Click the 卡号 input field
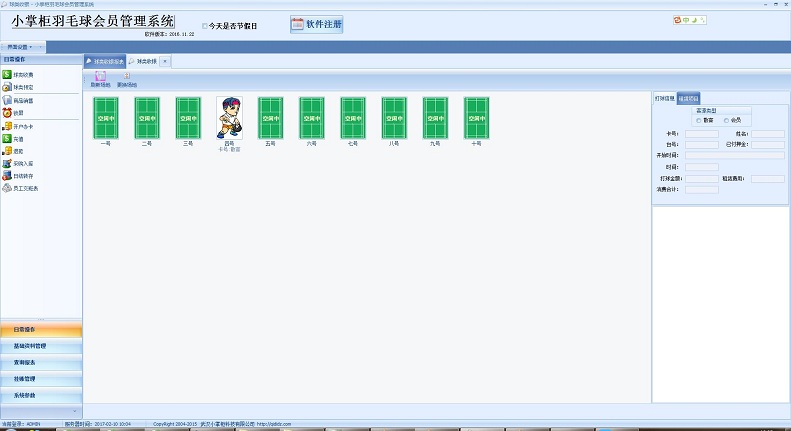 tap(701, 133)
